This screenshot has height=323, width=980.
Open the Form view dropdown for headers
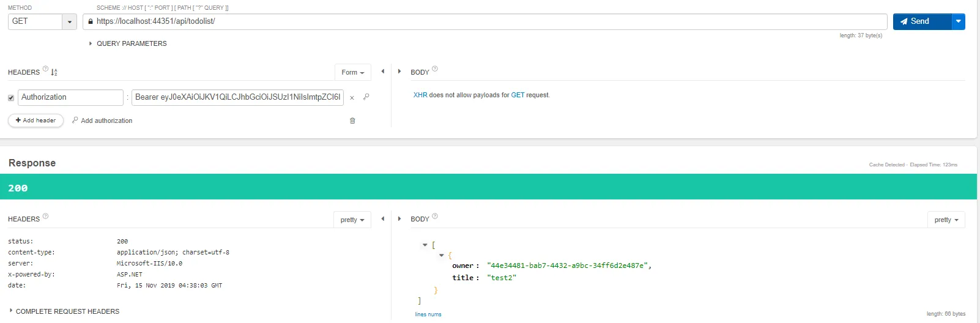click(353, 72)
